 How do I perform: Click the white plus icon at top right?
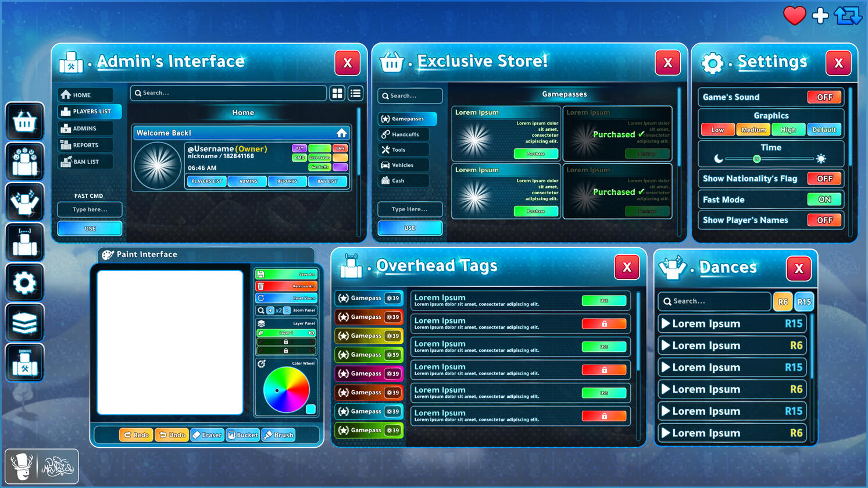pos(820,16)
